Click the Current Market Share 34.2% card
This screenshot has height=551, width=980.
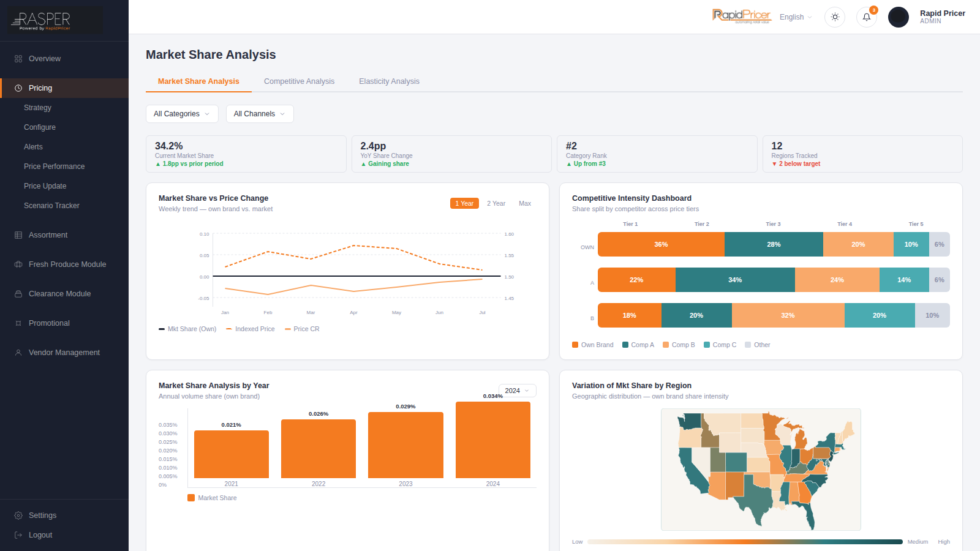point(246,154)
